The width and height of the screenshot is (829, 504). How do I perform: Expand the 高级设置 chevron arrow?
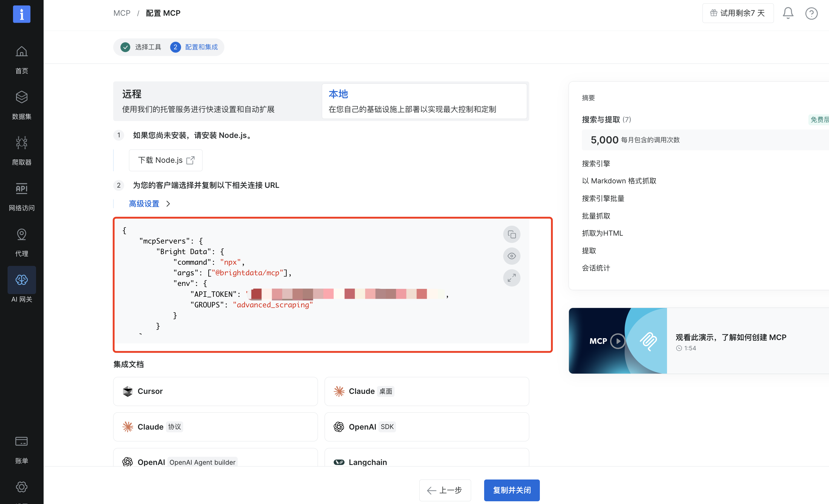point(168,204)
